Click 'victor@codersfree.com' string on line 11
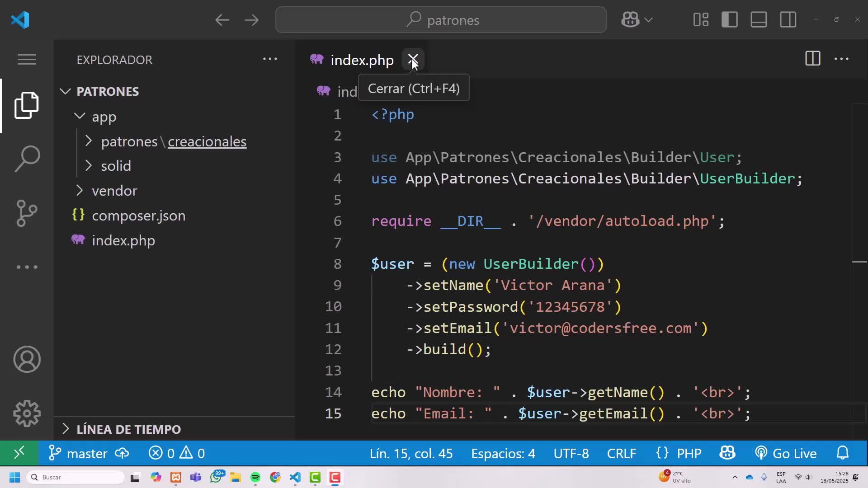The height and width of the screenshot is (488, 868). pyautogui.click(x=600, y=328)
